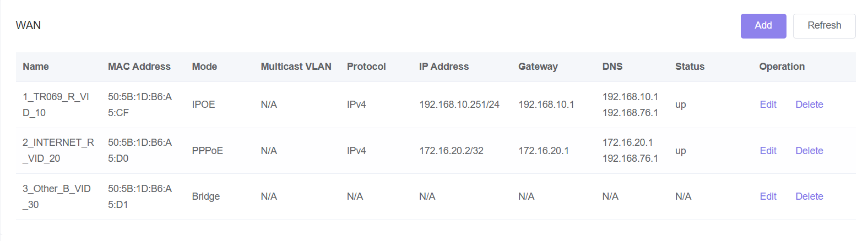Delete the 1_TR069_R_VID_10 connection
Screen dimensions: 868x241
[809, 105]
